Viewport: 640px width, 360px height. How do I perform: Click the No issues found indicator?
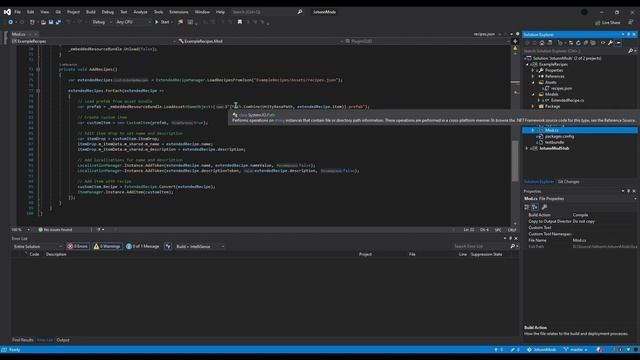tap(55, 230)
